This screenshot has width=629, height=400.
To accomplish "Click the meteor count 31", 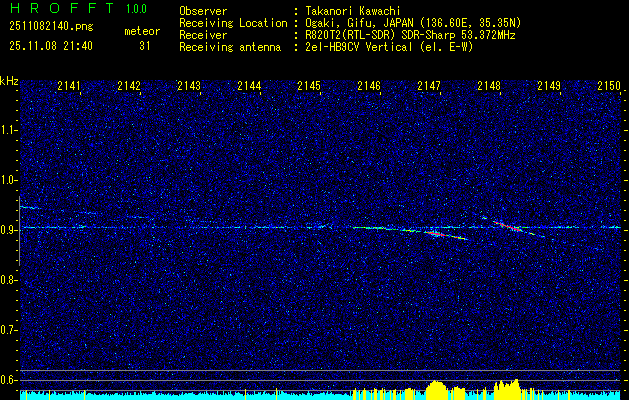I will coord(145,46).
